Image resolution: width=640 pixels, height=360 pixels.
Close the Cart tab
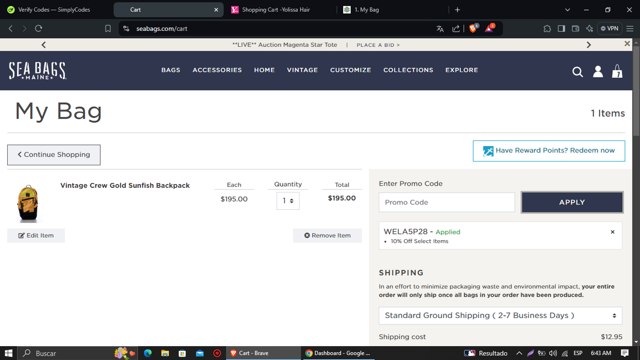[x=216, y=10]
